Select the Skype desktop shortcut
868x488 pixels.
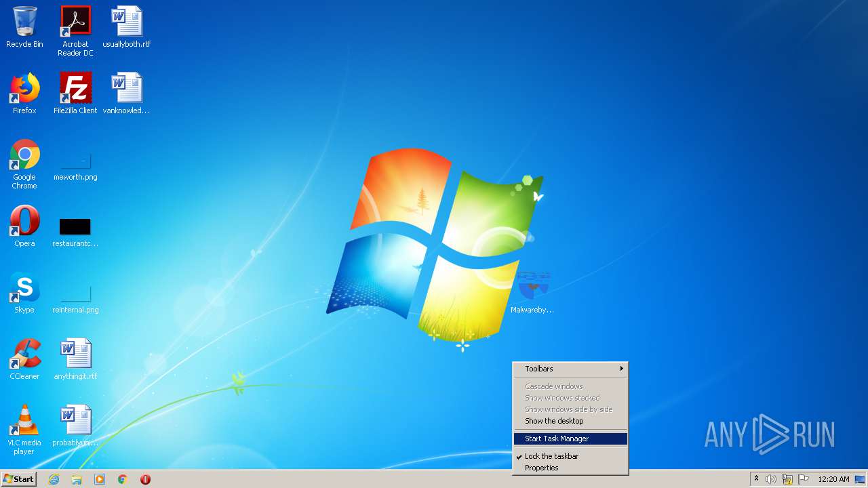[24, 293]
